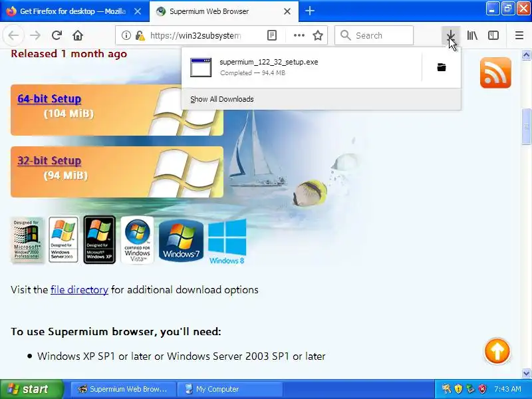Click the yellow security shield tray icon
The height and width of the screenshot is (399, 532).
pyautogui.click(x=458, y=388)
